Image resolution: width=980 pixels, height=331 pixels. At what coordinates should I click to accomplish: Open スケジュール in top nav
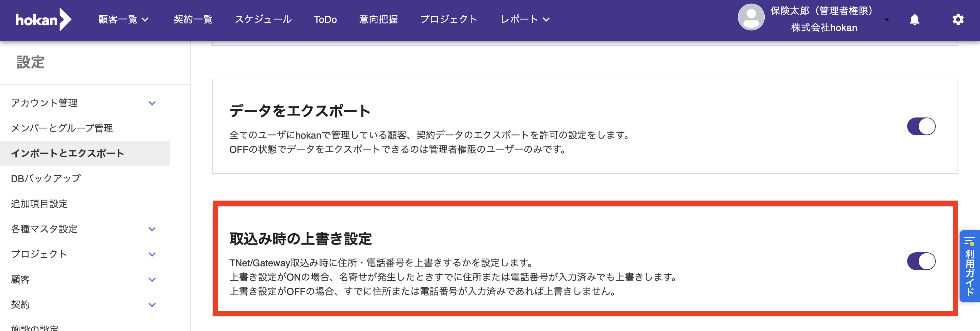pyautogui.click(x=263, y=19)
